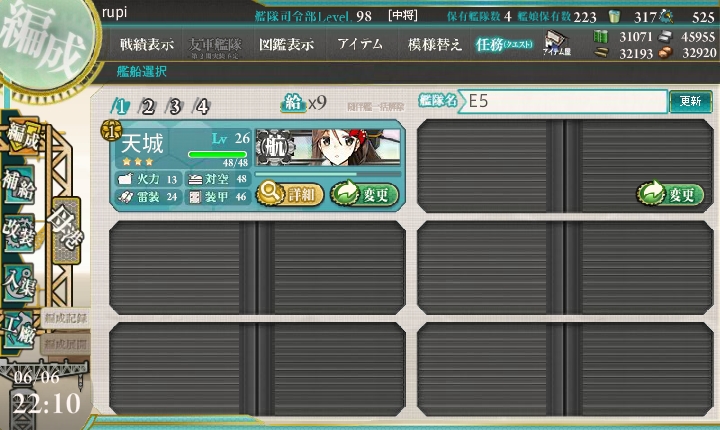Screen dimensions: 720x430
Task: Open the 改装 remodel sidebar icon
Action: pos(19,234)
